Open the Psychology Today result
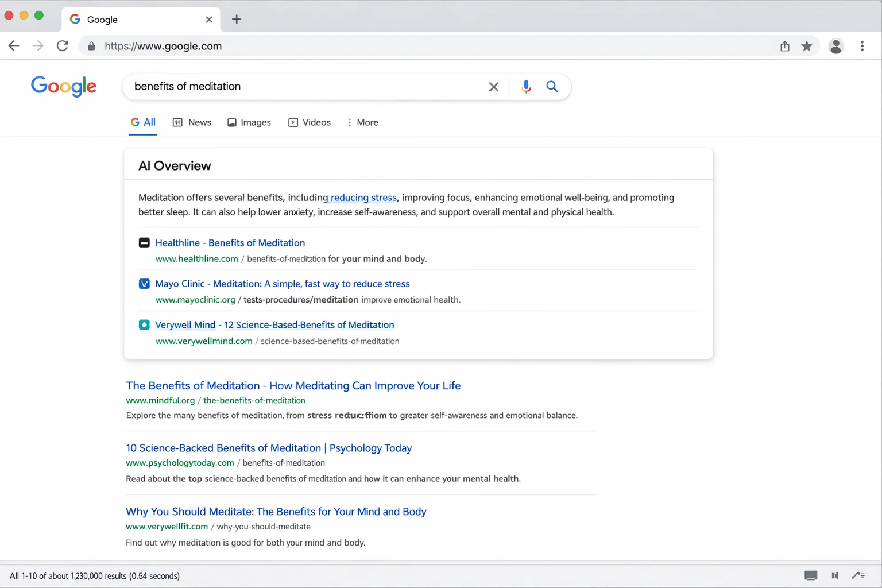 pos(269,448)
